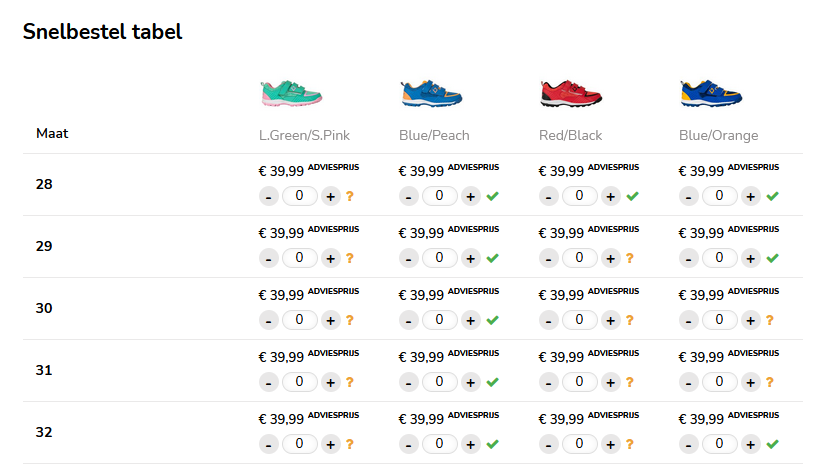Decrease quantity for size 31 Blue/Orange
The image size is (813, 466).
coord(689,382)
